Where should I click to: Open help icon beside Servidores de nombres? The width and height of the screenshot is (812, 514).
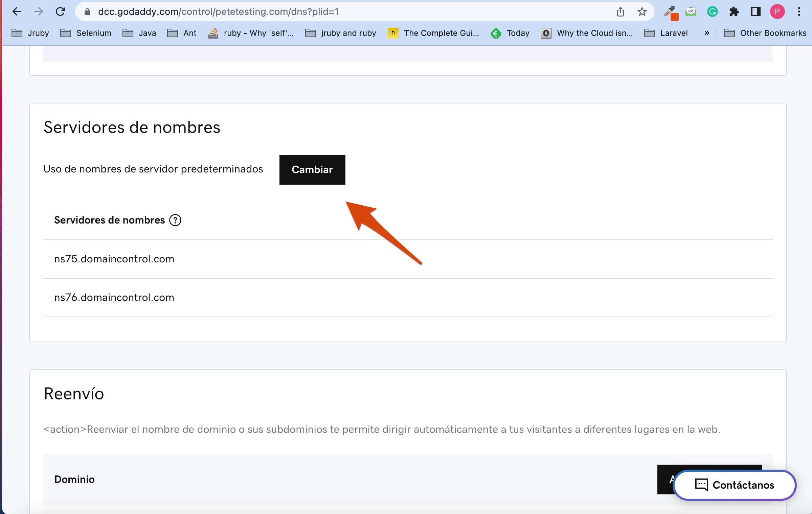click(175, 220)
